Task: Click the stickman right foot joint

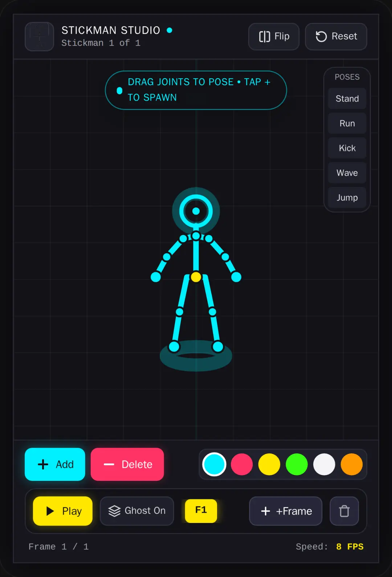Action: click(x=218, y=347)
